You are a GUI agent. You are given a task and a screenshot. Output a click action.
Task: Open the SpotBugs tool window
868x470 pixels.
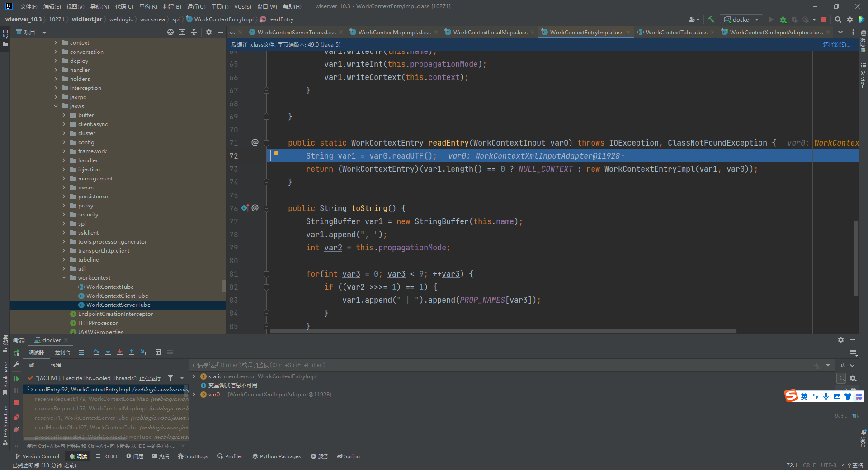(193, 456)
